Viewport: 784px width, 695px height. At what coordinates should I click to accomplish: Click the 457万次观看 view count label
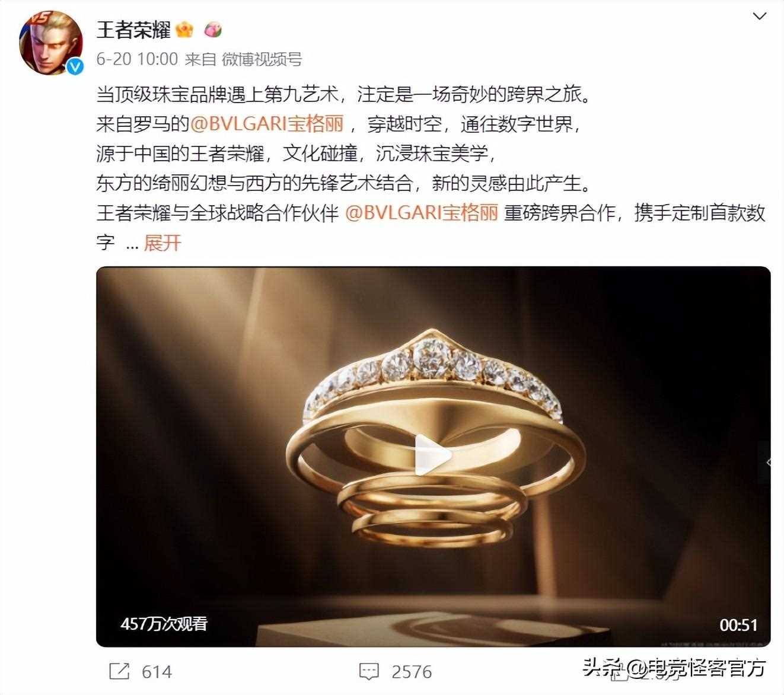pos(164,624)
